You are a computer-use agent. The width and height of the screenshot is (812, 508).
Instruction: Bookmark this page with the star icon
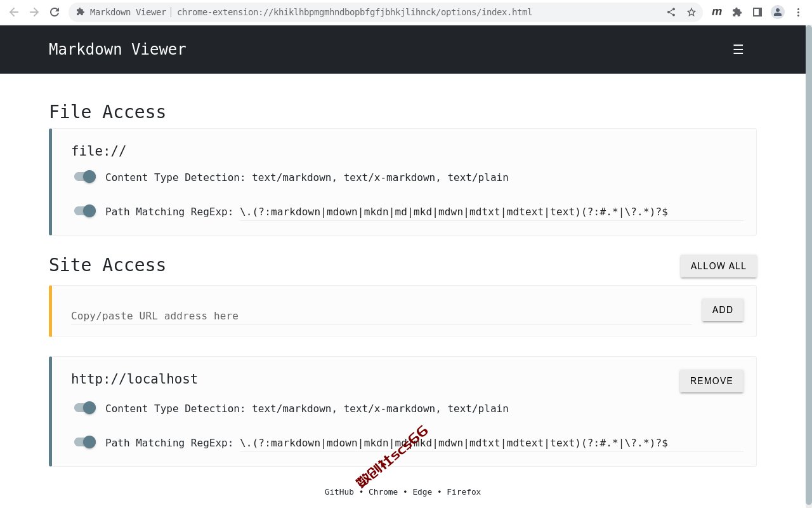click(691, 12)
